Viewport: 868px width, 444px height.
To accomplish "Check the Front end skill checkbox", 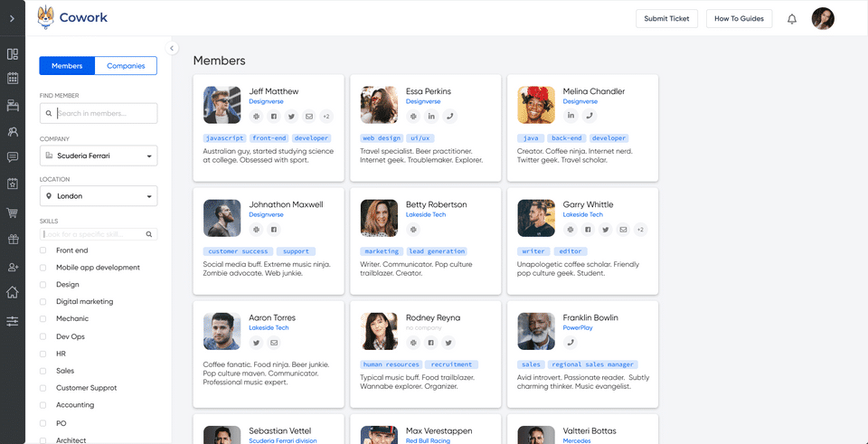I will [x=43, y=250].
